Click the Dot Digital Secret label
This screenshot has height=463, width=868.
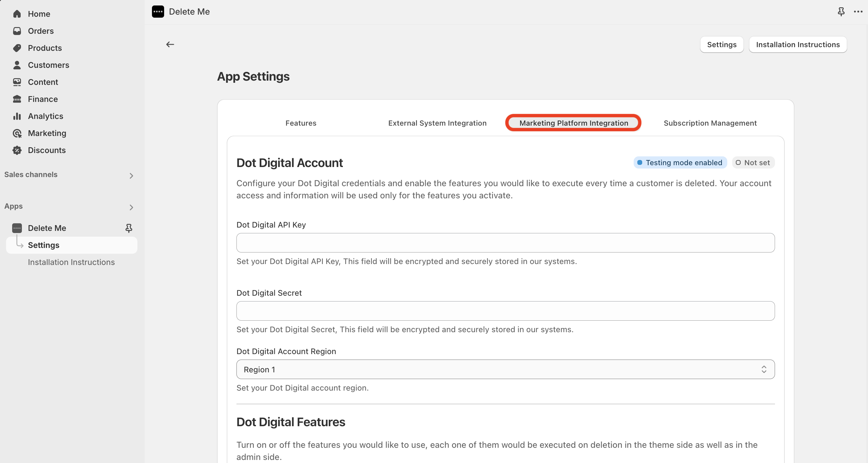pyautogui.click(x=269, y=293)
